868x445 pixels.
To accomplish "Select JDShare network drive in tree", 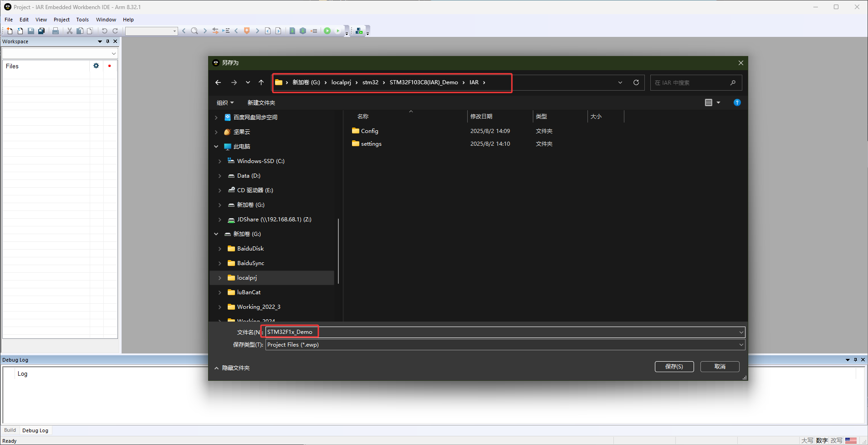I will tap(274, 220).
